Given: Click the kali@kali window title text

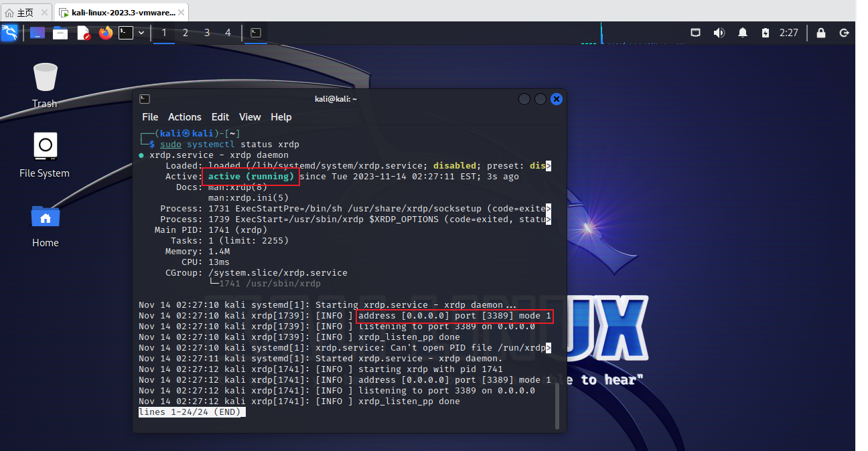Looking at the screenshot, I should [336, 99].
